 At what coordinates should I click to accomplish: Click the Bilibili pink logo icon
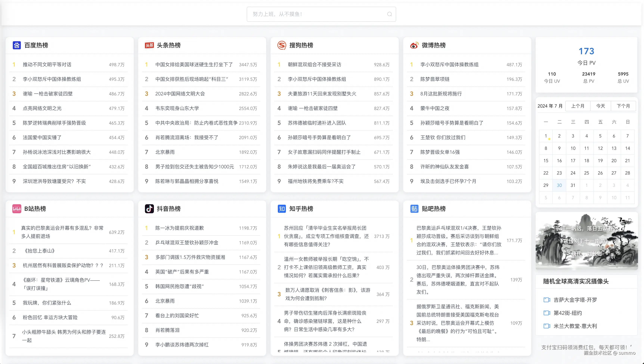17,209
